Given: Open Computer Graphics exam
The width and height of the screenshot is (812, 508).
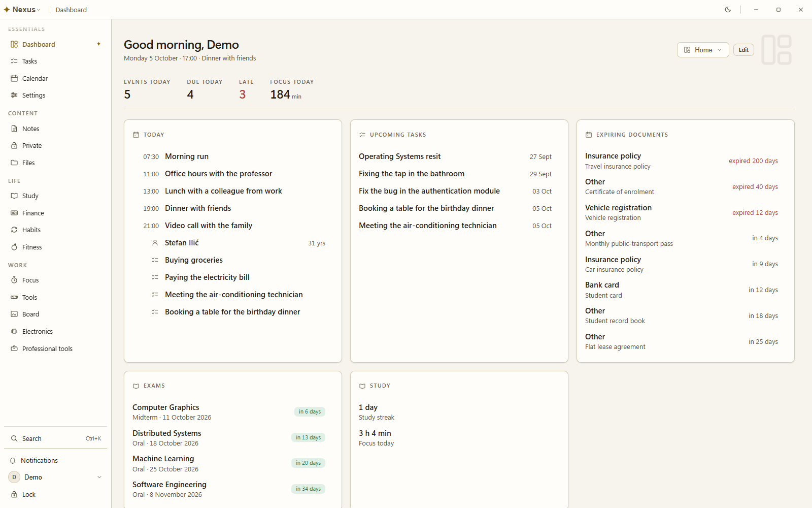Looking at the screenshot, I should click(x=229, y=412).
